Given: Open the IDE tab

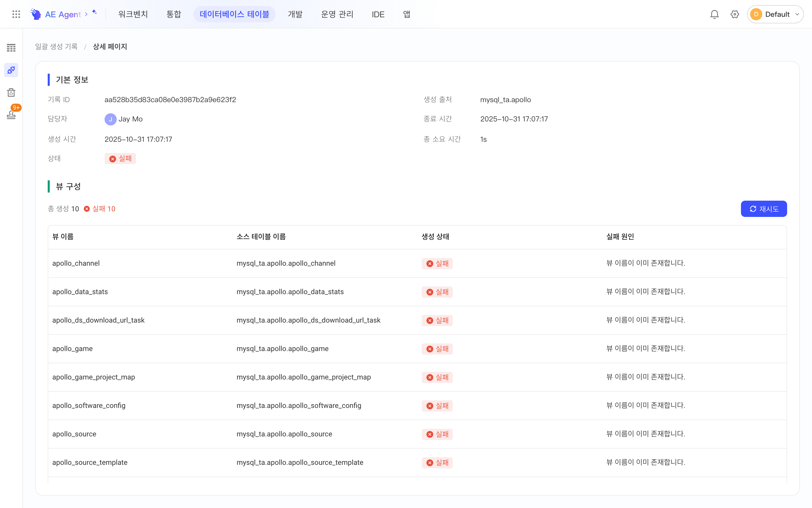Looking at the screenshot, I should coord(378,14).
